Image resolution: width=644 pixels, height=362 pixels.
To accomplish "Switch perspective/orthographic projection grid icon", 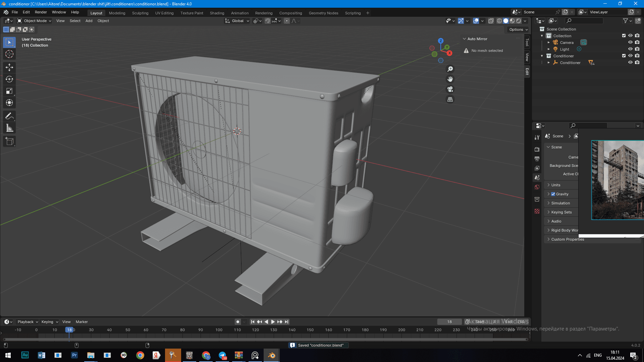I will (x=450, y=99).
